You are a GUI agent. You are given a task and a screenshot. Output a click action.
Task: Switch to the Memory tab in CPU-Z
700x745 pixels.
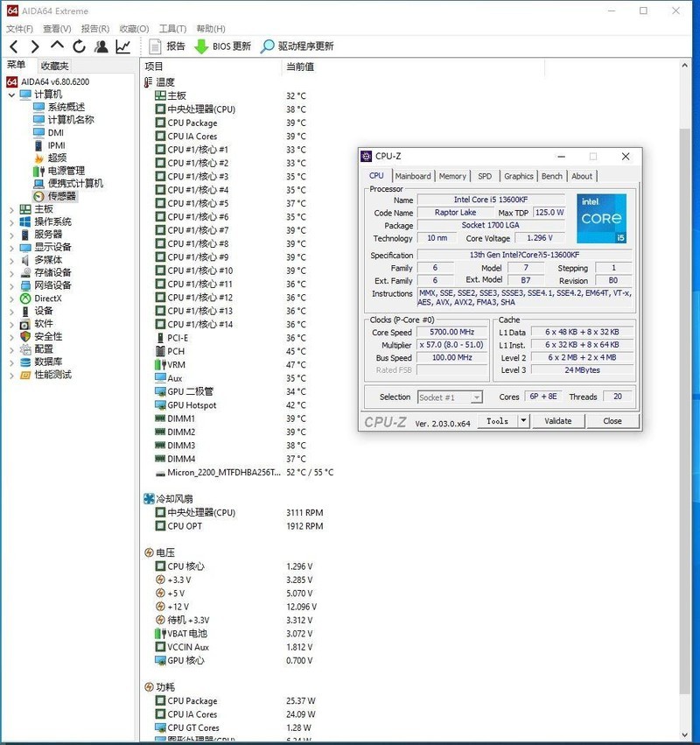point(452,176)
